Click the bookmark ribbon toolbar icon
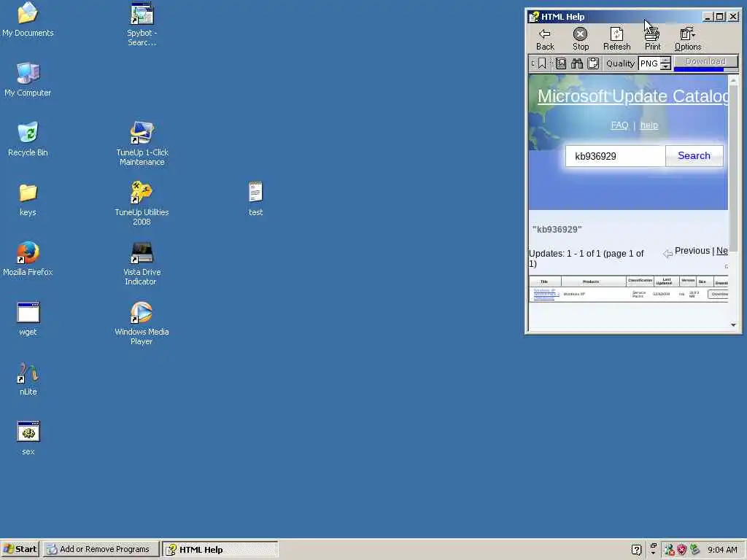 point(542,63)
